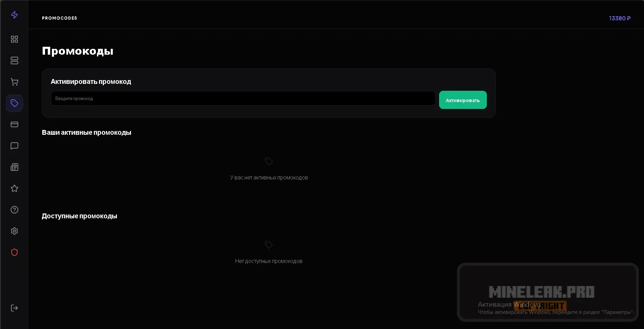644x329 pixels.
Task: Open the chat message bubble icon
Action: (14, 146)
